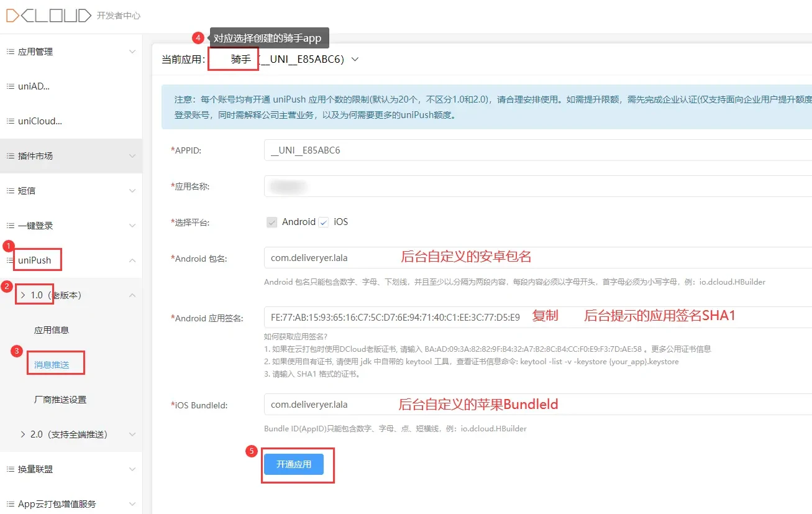Expand the 插件市场 menu chevron

pos(132,156)
